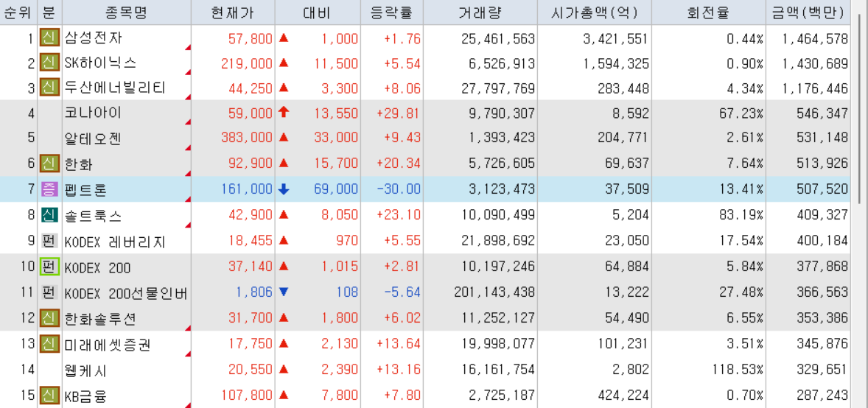The width and height of the screenshot is (868, 408).
Task: Click the red up triangle in the 삼성전자 row
Action: coord(284,38)
